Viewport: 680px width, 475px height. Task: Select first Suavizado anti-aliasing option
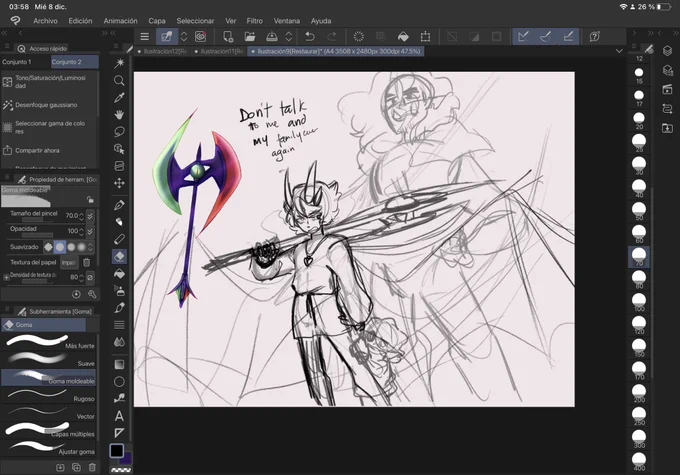(x=48, y=247)
